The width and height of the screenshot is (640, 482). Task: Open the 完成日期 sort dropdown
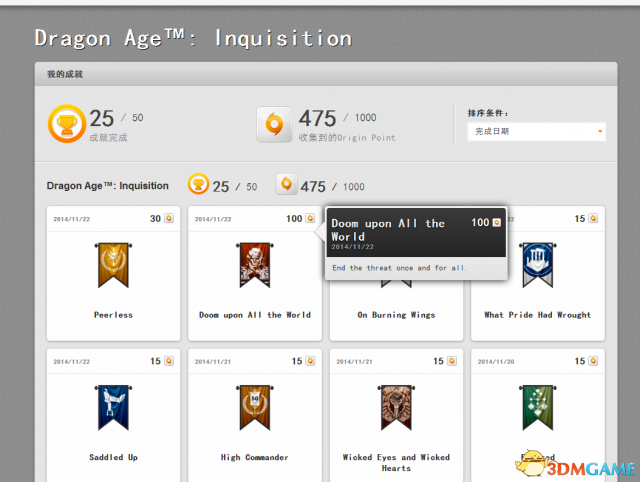[x=536, y=131]
